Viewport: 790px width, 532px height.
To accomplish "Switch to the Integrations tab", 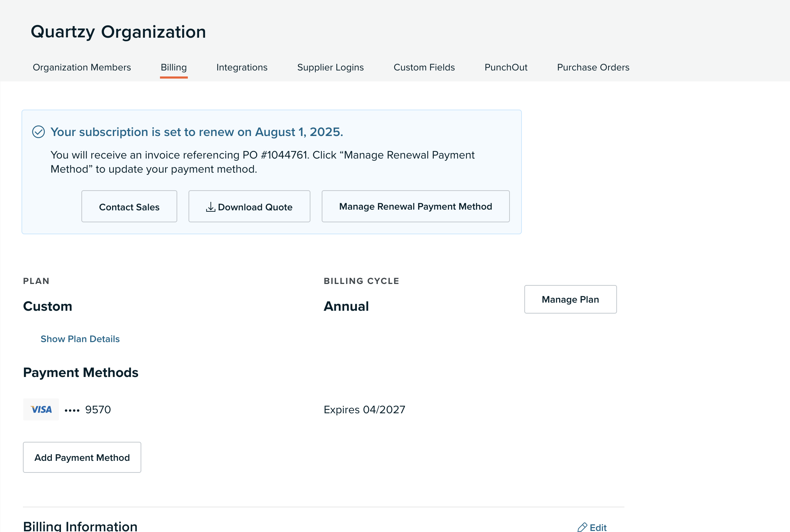I will (242, 67).
